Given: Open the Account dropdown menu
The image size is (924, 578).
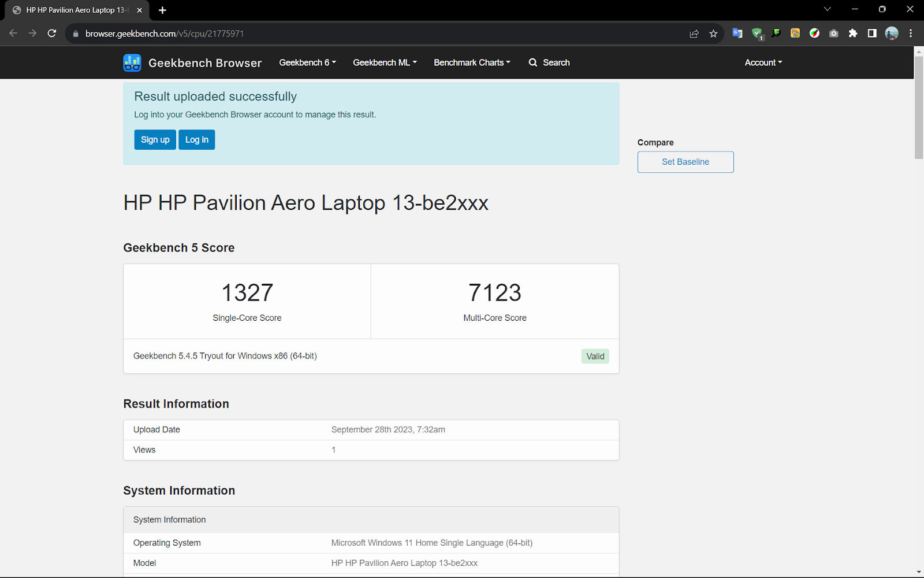Looking at the screenshot, I should pos(763,62).
